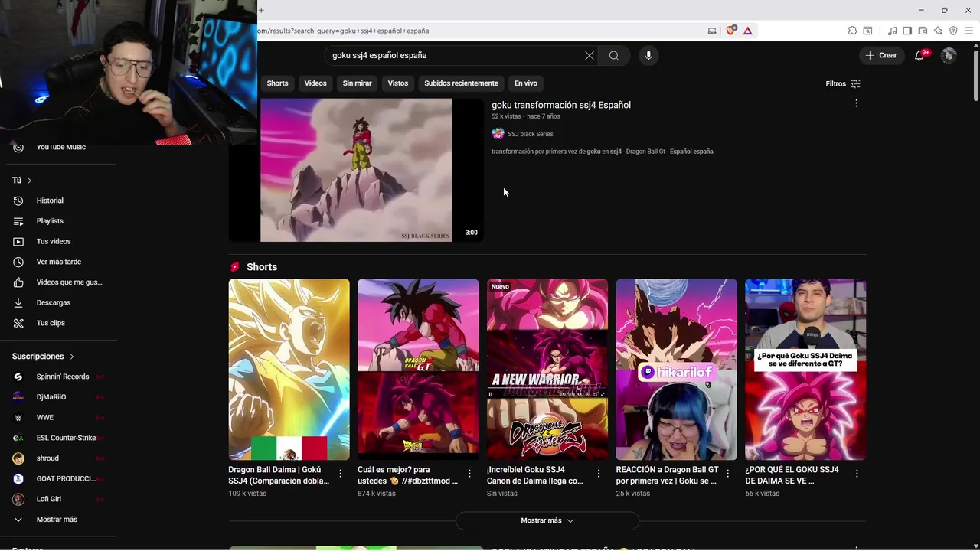
Task: Open the Brave music playlist icon
Action: [x=892, y=31]
